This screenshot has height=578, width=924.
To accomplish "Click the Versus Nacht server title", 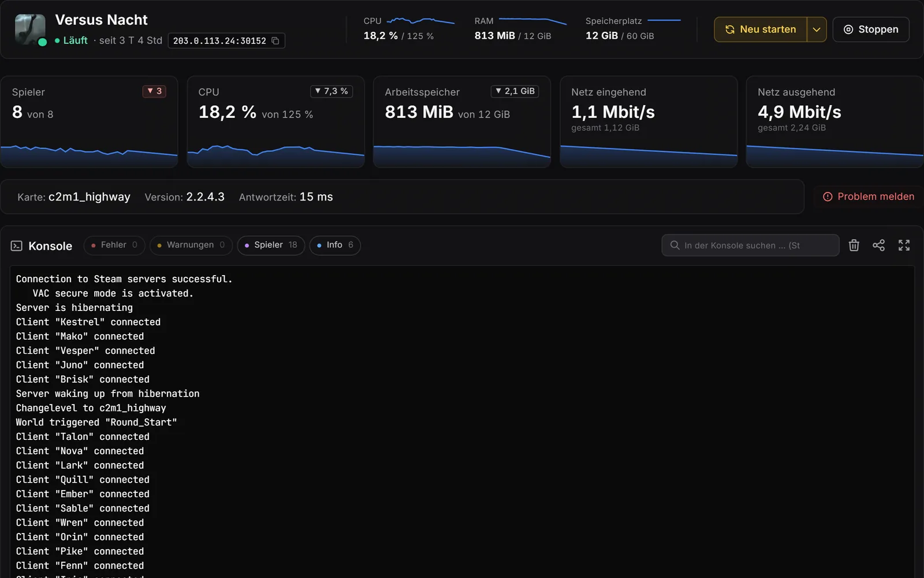I will 102,20.
